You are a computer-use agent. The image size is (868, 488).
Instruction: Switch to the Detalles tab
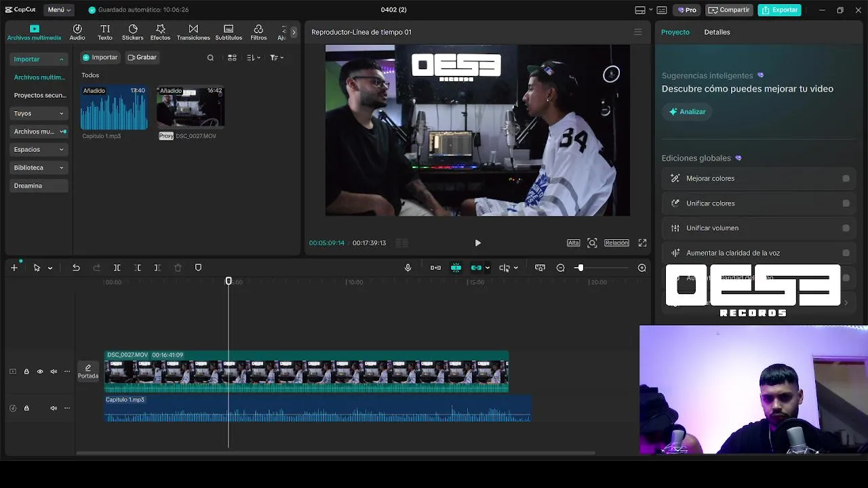(x=717, y=32)
